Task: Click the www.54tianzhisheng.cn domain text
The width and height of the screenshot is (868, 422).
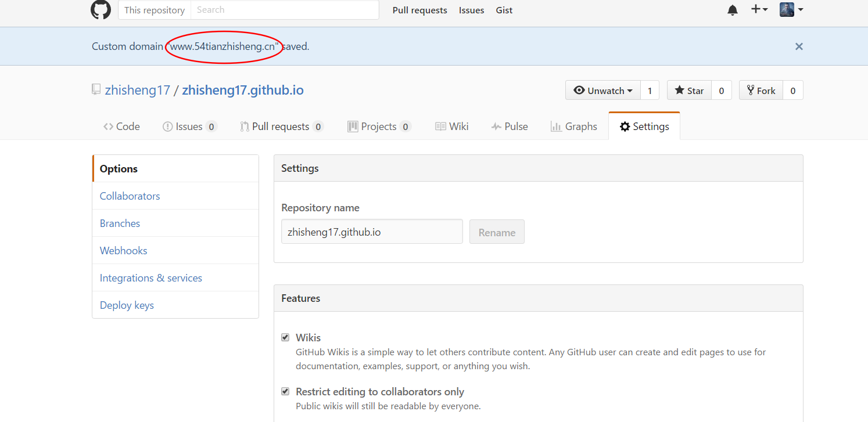Action: [x=222, y=46]
